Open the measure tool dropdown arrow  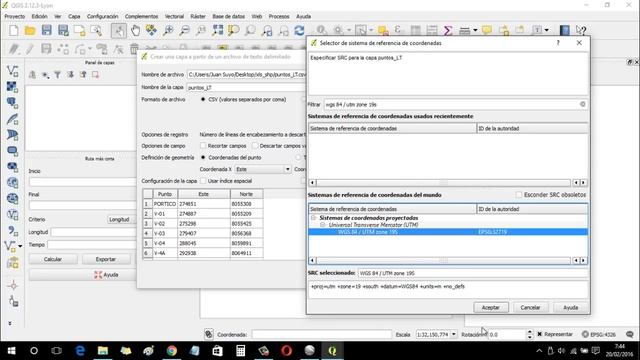click(x=475, y=30)
